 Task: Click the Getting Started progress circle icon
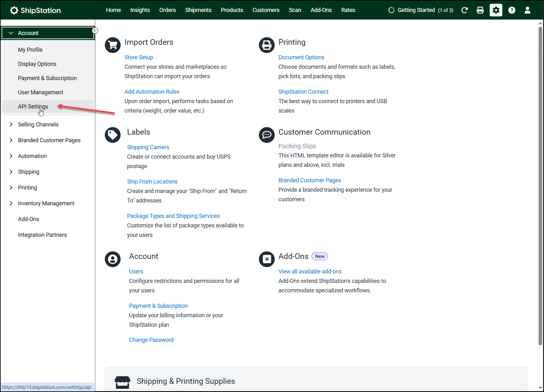(x=392, y=10)
